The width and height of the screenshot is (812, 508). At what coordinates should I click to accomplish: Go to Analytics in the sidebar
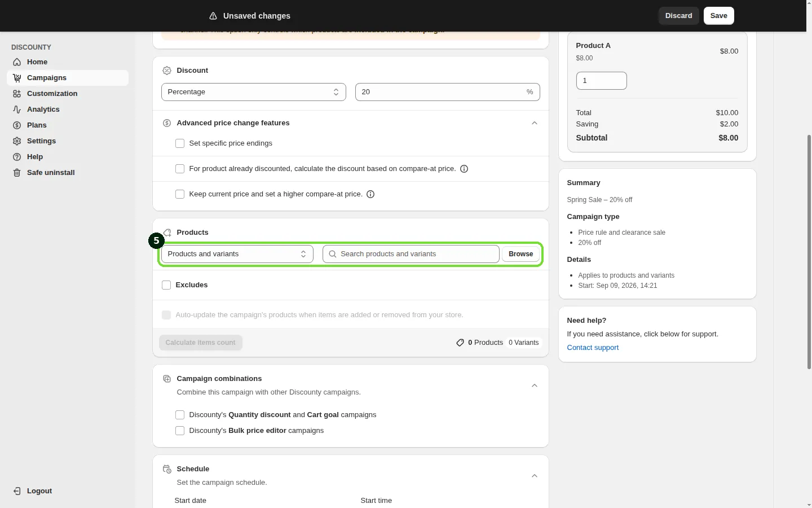tap(68, 110)
